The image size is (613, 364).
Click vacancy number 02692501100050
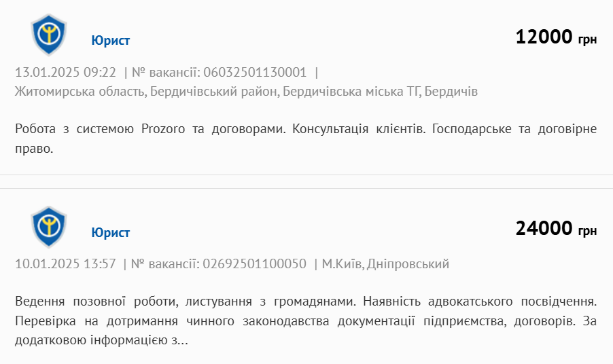click(x=255, y=263)
